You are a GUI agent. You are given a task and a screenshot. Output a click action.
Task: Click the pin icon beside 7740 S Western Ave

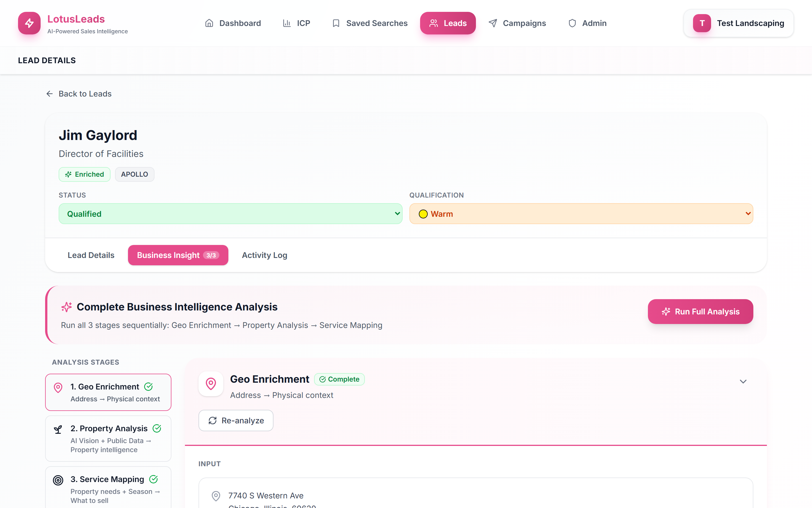(x=216, y=496)
